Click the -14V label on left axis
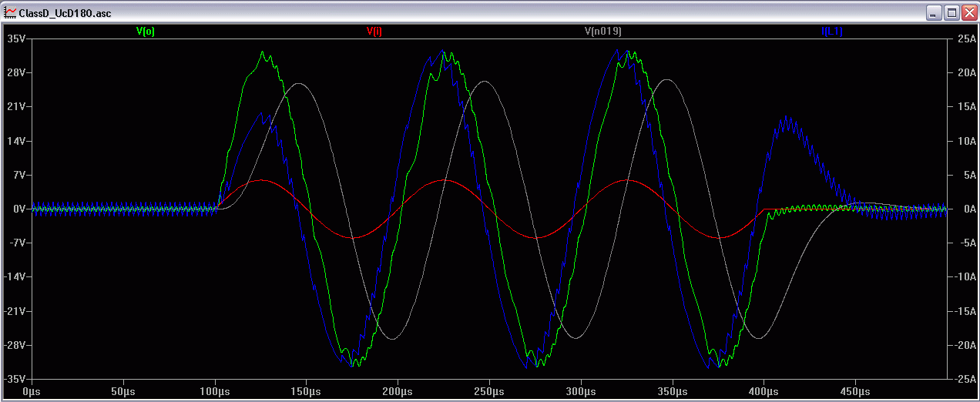The width and height of the screenshot is (980, 402). [15, 276]
